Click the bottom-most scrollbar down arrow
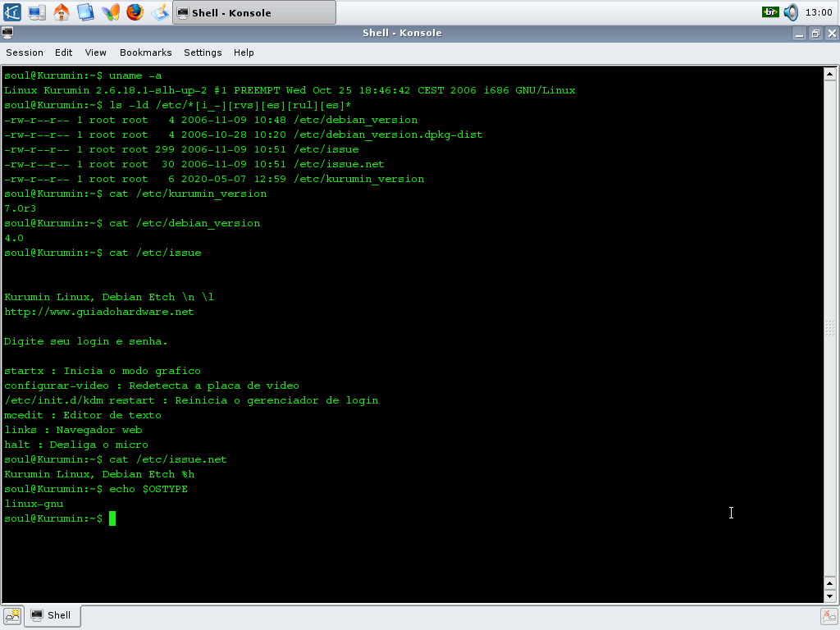 (x=830, y=596)
